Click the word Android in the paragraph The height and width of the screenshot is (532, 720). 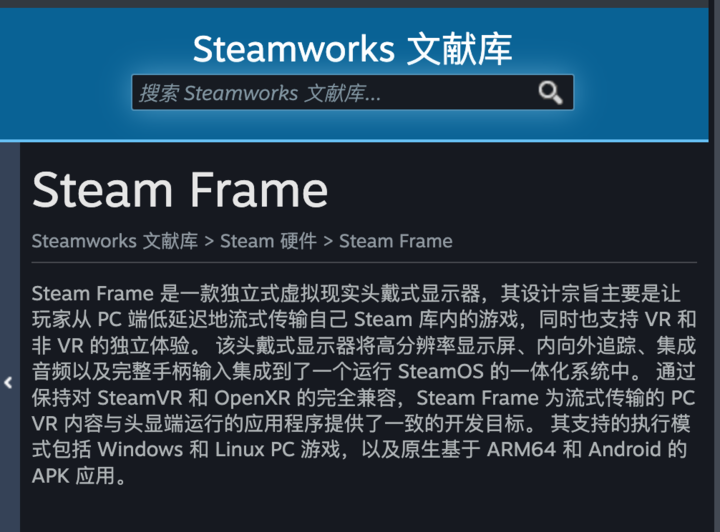point(624,450)
